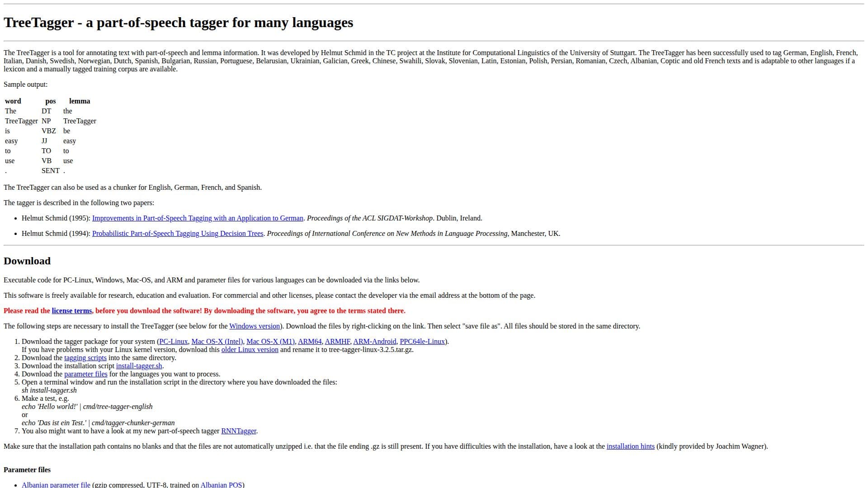
Task: Click the 'SENT' tag cell
Action: click(51, 171)
